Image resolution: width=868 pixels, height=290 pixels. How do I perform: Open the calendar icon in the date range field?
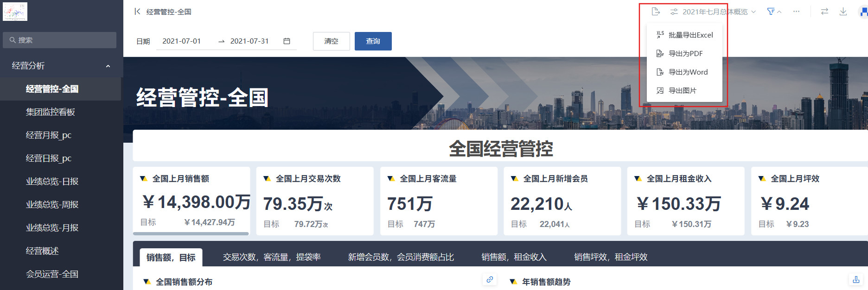(x=287, y=41)
